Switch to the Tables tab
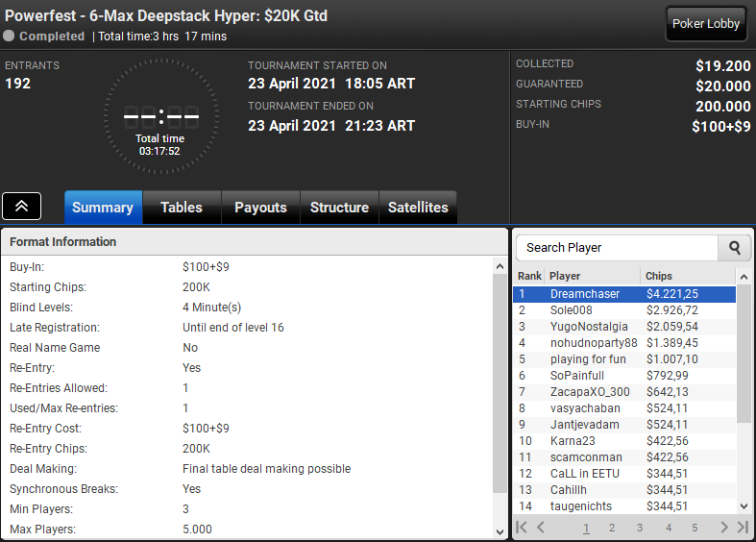Screen dimensions: 756x542 click(182, 208)
